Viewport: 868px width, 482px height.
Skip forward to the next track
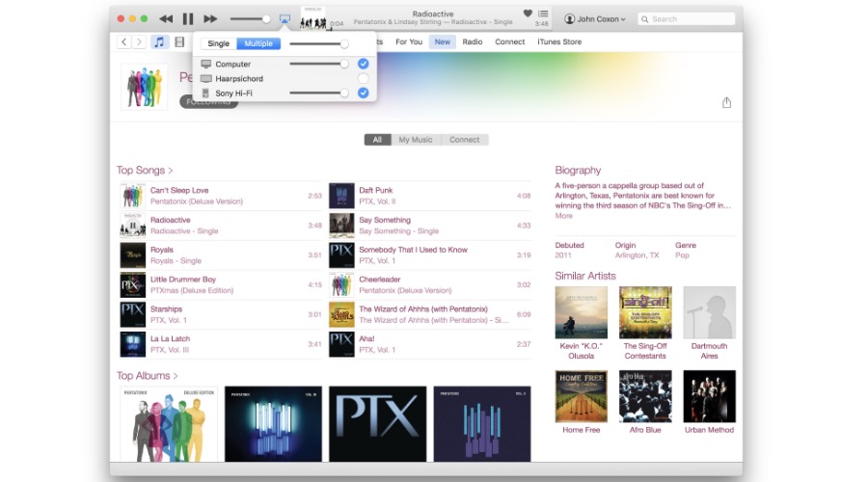(x=210, y=19)
